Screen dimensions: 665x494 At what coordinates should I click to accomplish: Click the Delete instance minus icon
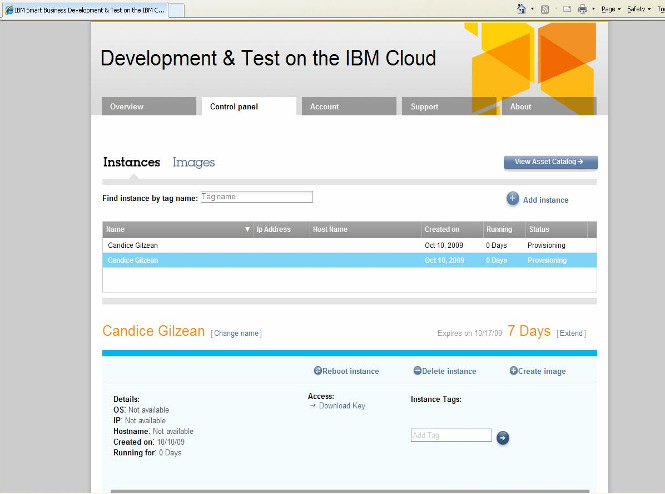[417, 371]
